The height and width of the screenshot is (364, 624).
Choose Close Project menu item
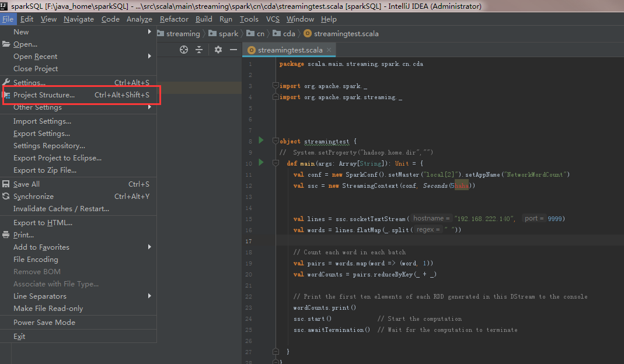(x=78, y=69)
